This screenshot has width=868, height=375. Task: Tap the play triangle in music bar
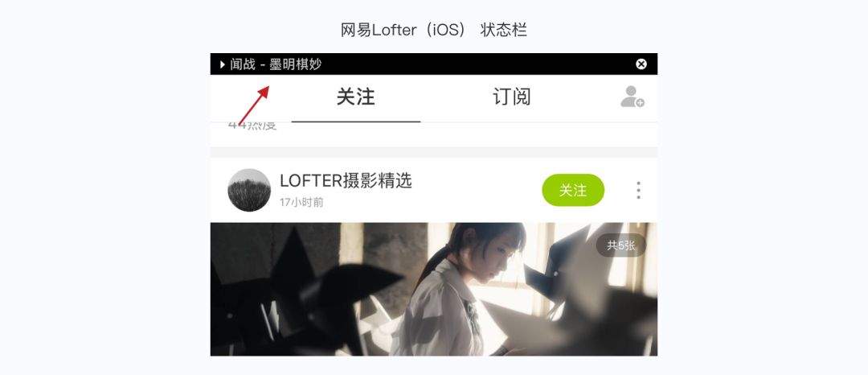[223, 64]
